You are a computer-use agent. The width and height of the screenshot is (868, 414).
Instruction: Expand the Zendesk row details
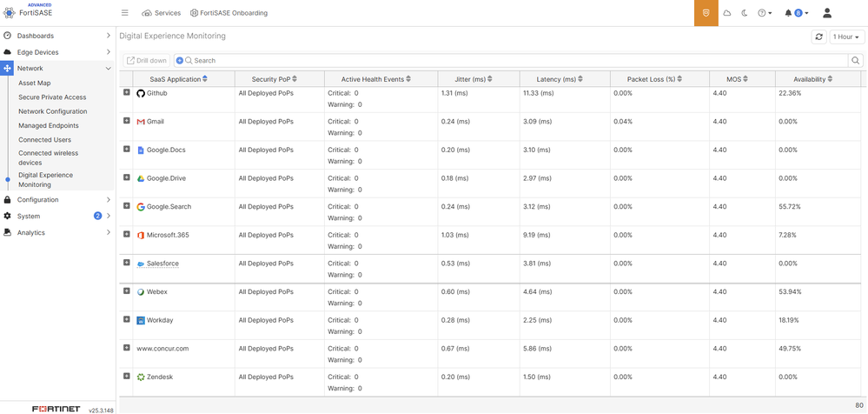(127, 377)
